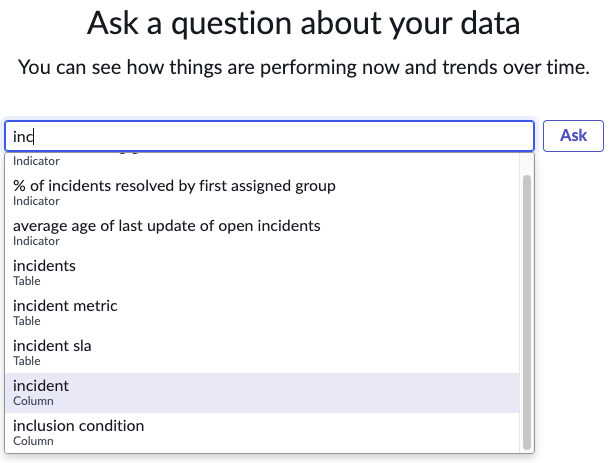
Task: Choose the "incident sla" table suggestion
Action: [262, 353]
